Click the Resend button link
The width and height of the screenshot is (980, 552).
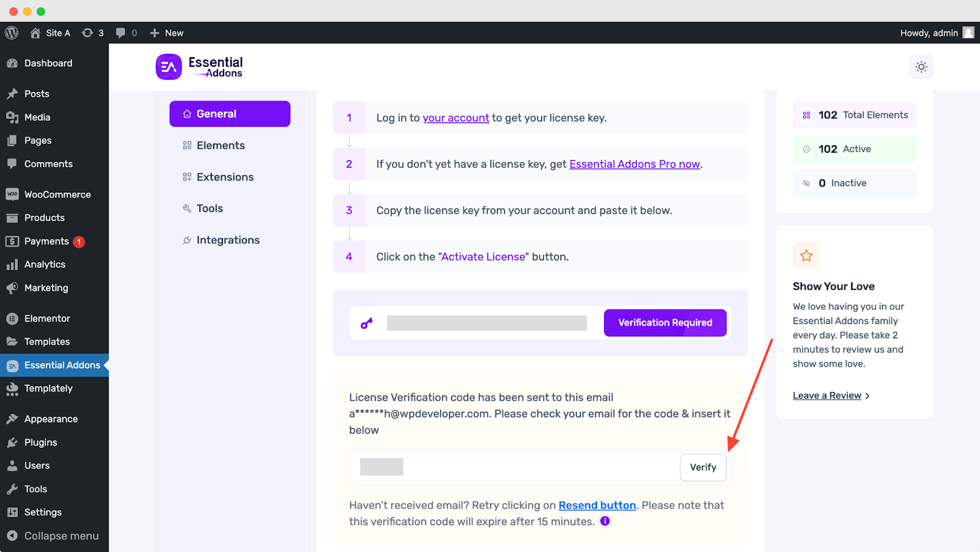[x=597, y=505]
